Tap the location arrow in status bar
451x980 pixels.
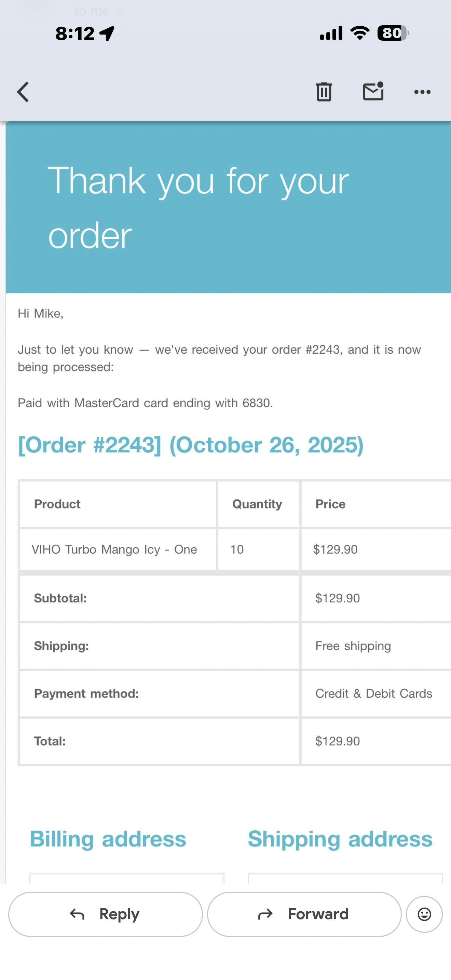point(107,33)
